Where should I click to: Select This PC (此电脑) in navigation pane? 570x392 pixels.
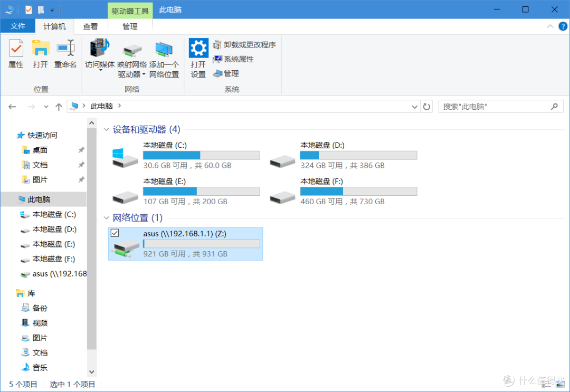44,199
